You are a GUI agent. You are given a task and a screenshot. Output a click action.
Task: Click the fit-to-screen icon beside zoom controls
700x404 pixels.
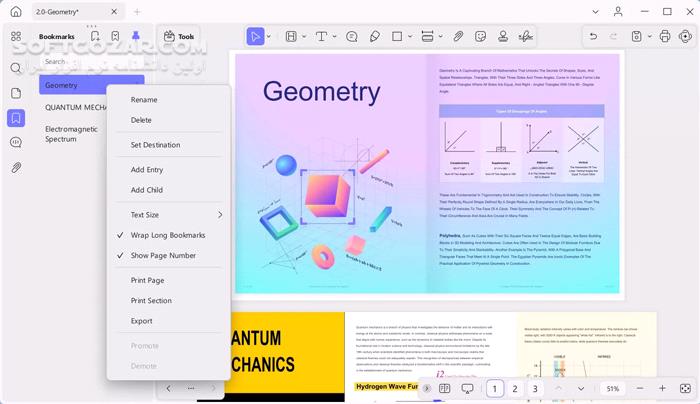(685, 388)
